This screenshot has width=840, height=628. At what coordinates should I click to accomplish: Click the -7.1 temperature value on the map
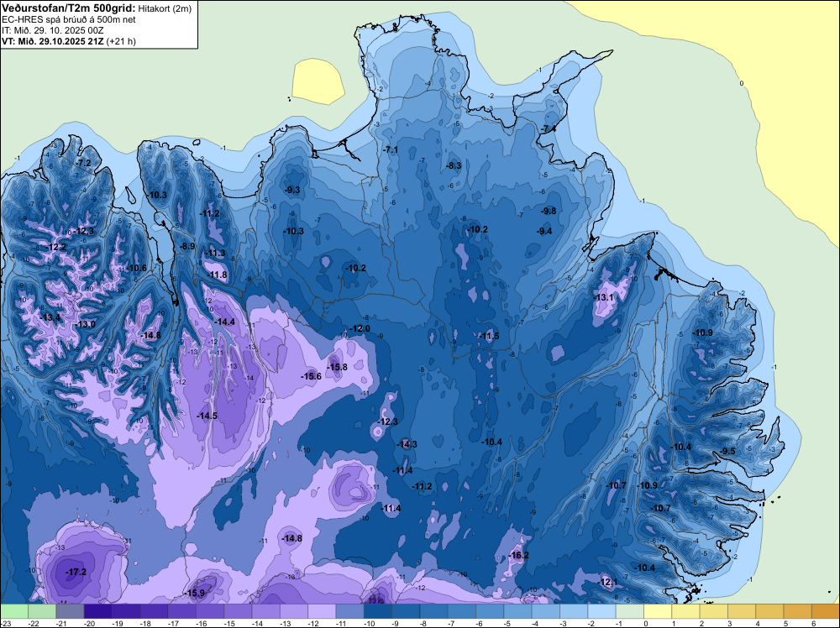pyautogui.click(x=390, y=150)
